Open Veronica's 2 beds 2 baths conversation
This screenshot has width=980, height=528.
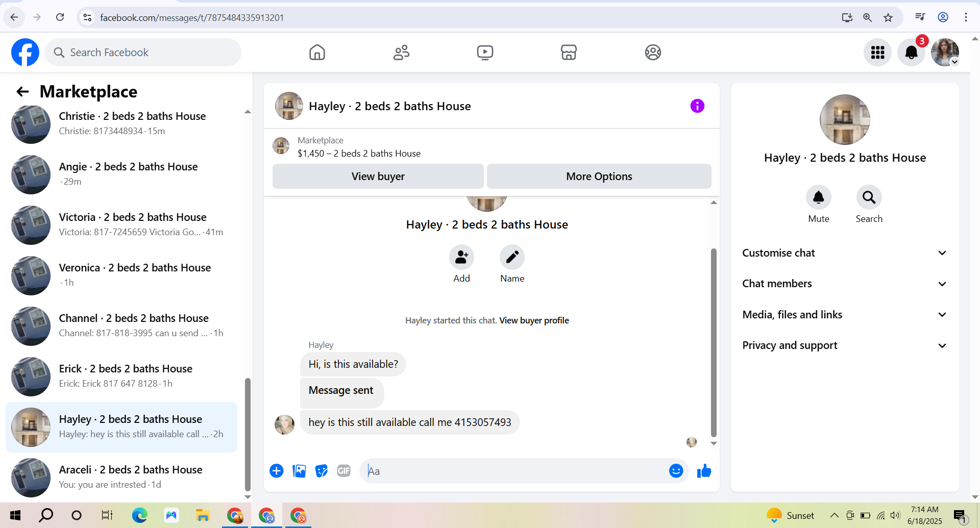tap(121, 275)
